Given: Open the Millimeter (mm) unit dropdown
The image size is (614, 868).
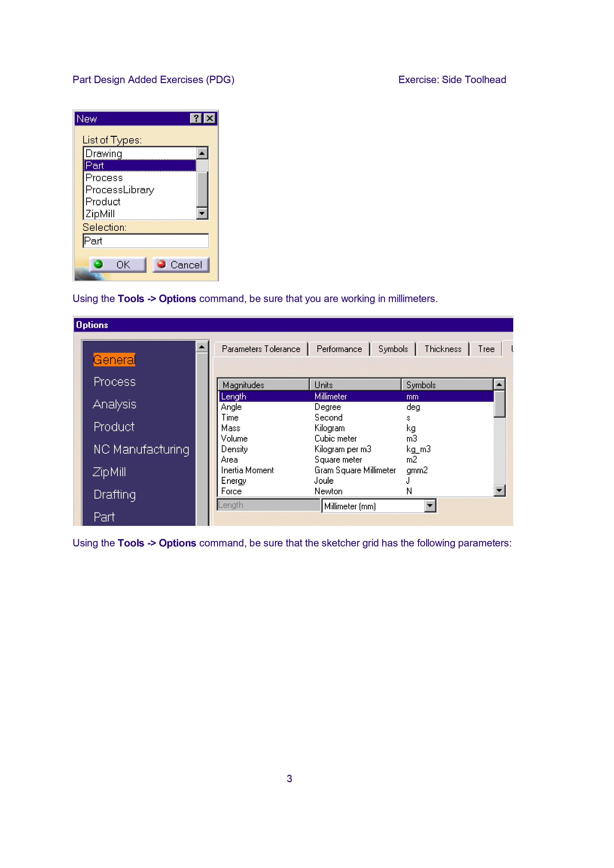Looking at the screenshot, I should coord(430,506).
